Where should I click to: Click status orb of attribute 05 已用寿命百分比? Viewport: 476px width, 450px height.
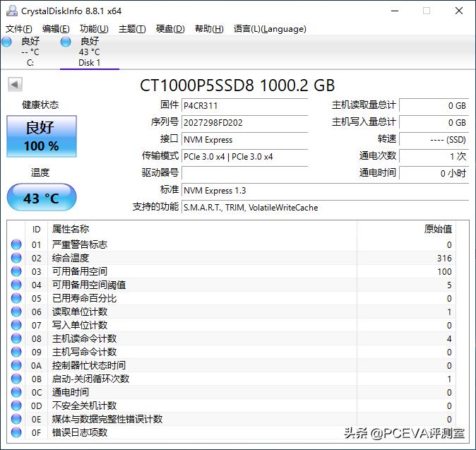click(x=16, y=298)
